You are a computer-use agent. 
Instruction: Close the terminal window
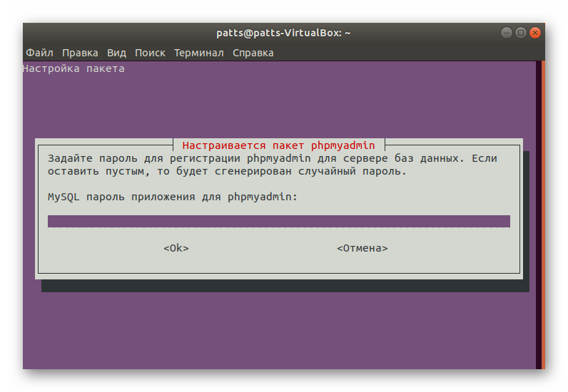click(534, 33)
